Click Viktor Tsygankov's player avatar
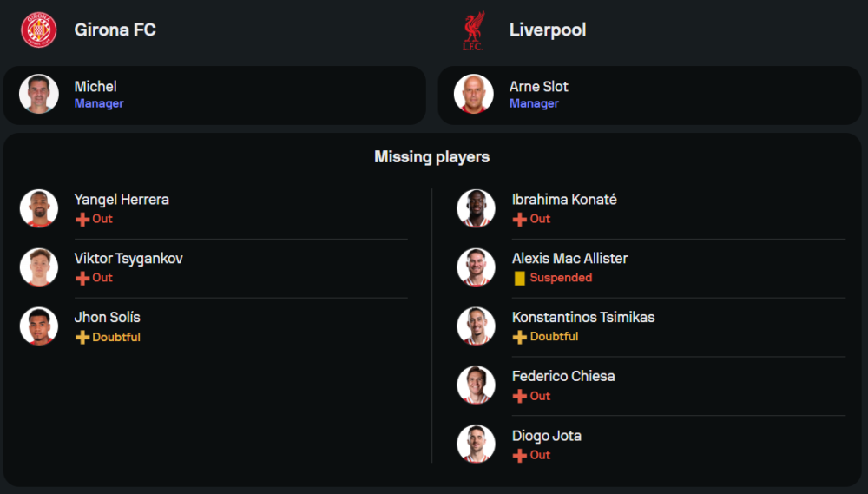 pyautogui.click(x=39, y=267)
